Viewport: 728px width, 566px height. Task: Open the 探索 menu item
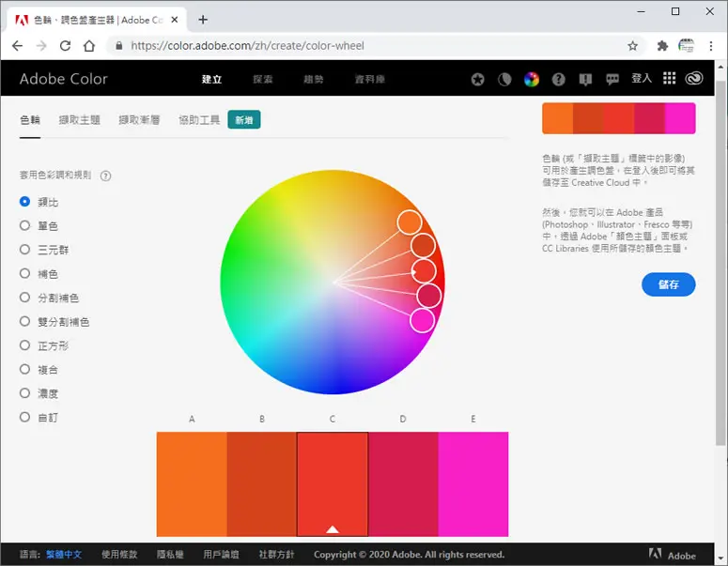pyautogui.click(x=263, y=80)
